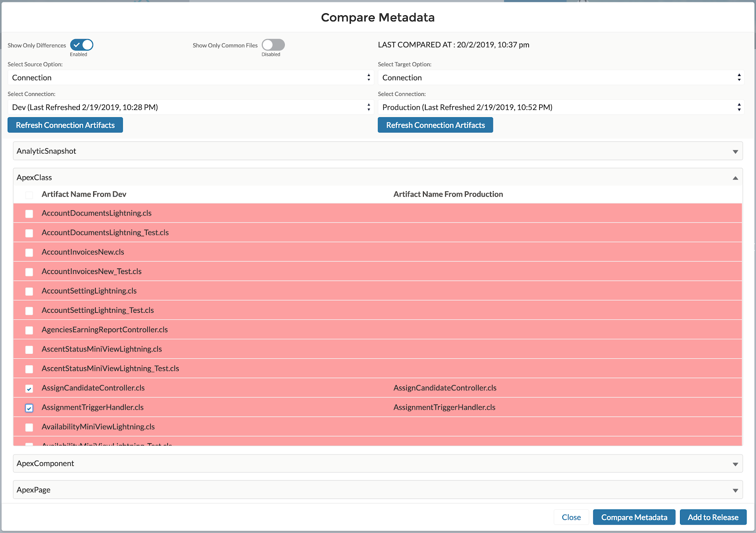Tick the select-all checkbox in artifact header

(x=29, y=195)
